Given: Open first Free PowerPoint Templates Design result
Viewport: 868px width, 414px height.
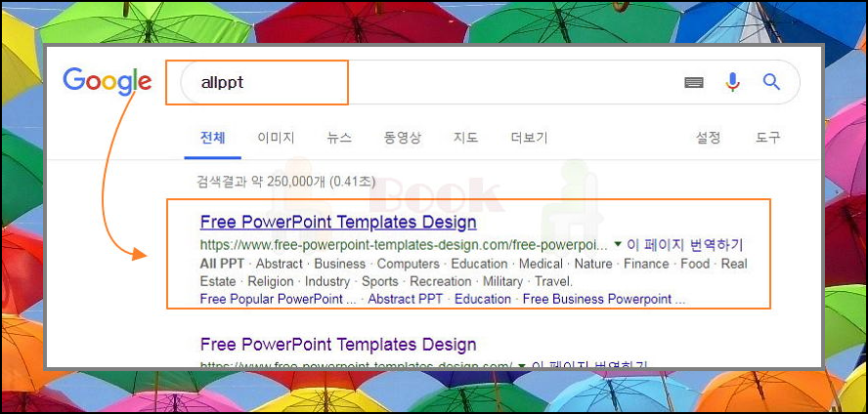Looking at the screenshot, I should click(x=338, y=223).
